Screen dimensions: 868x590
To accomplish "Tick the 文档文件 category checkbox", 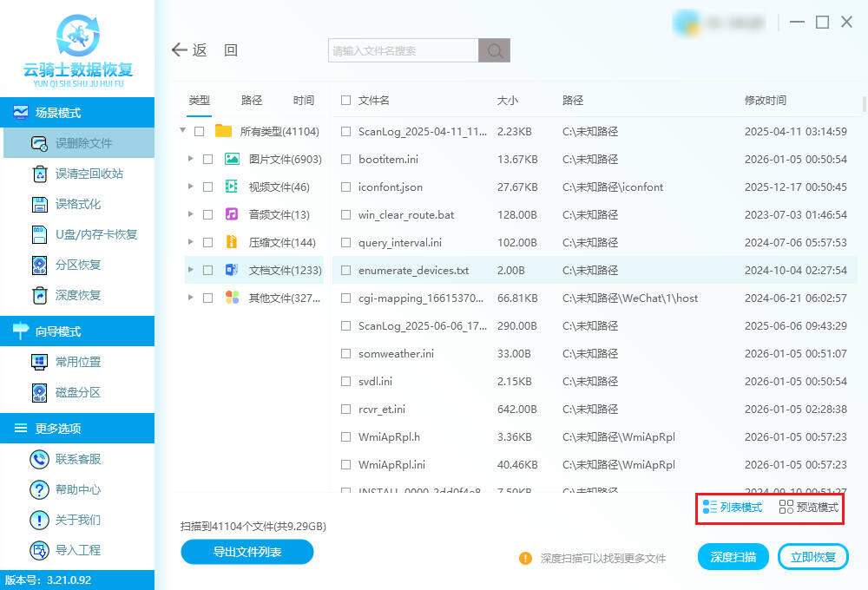I will [208, 270].
